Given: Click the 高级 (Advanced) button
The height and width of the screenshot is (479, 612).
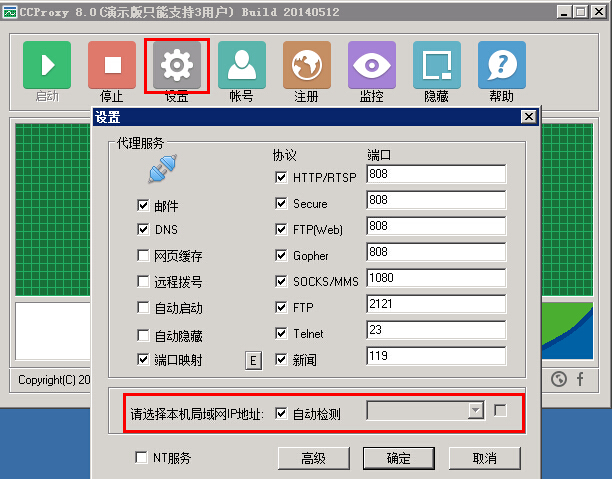Looking at the screenshot, I should 313,458.
